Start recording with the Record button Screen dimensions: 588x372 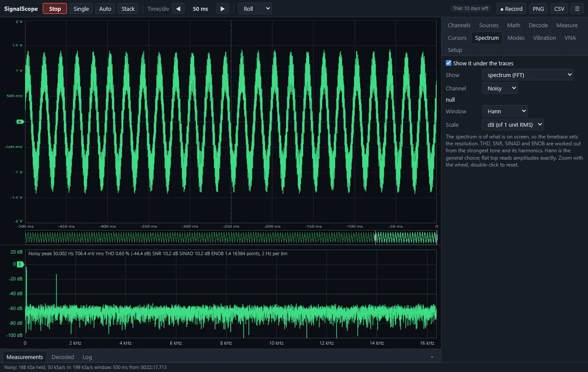[511, 9]
